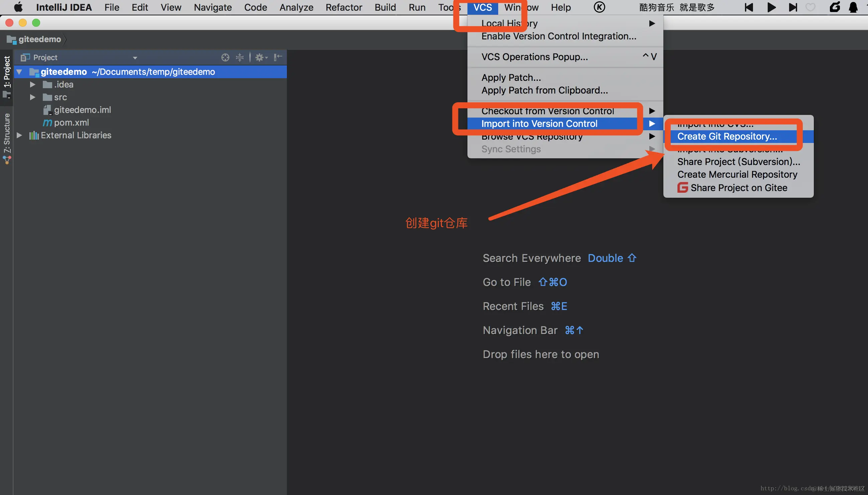Choose Share Project on Gitee
This screenshot has height=495, width=868.
point(738,188)
